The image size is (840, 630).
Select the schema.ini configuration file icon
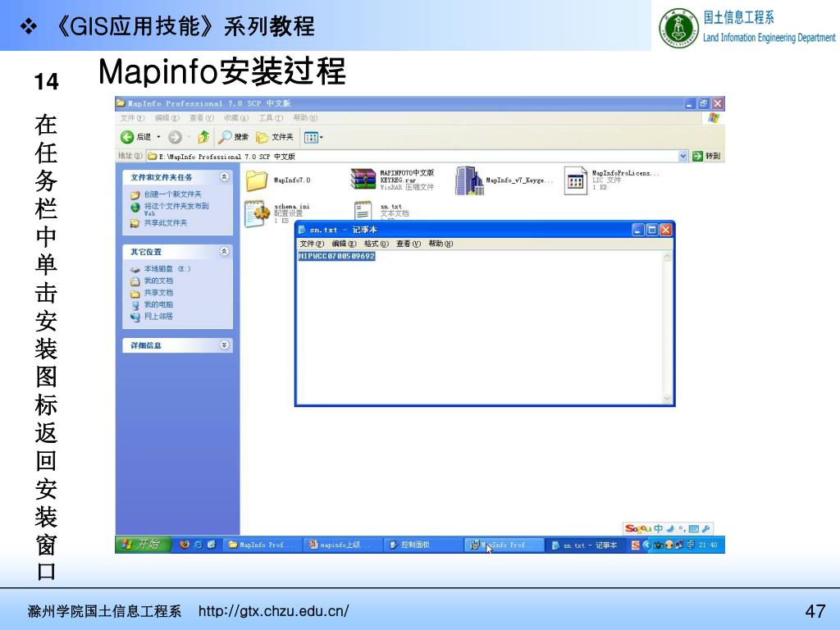[x=257, y=214]
